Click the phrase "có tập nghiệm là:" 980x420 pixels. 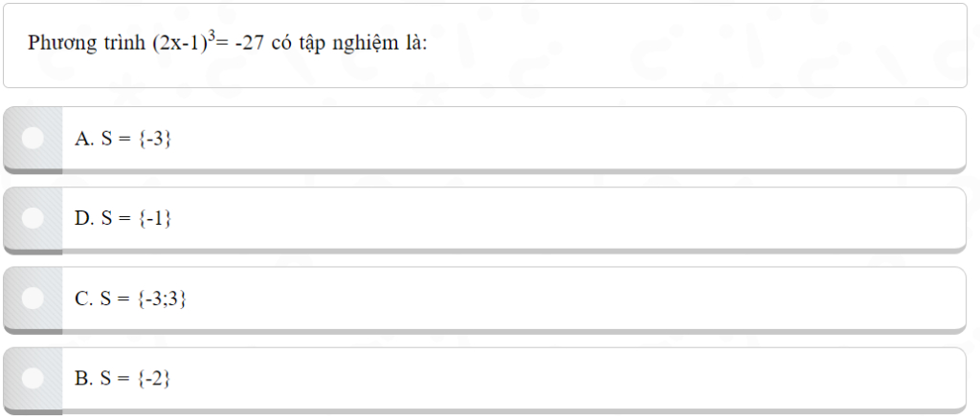click(x=350, y=44)
